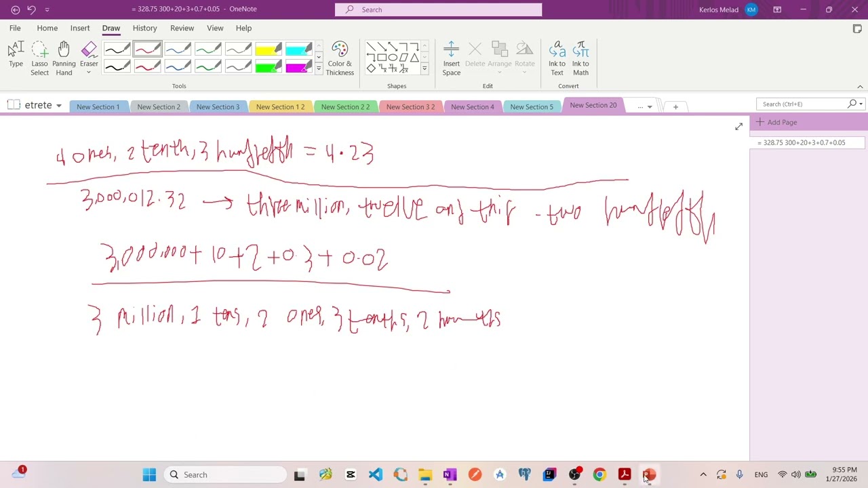Expand page to full page view

738,127
